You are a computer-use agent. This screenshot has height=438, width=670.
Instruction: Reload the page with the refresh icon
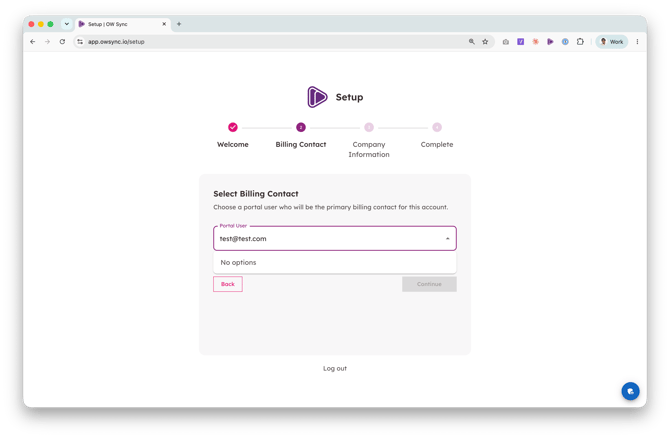62,42
